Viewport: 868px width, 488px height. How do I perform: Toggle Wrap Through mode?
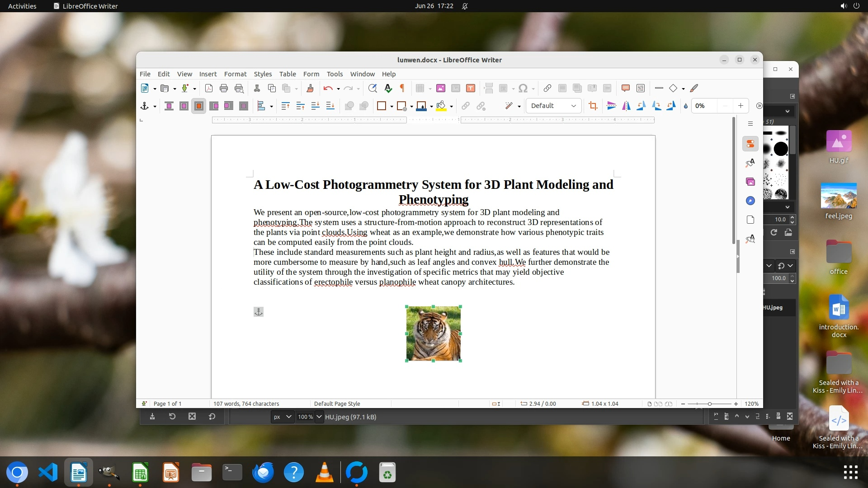[x=244, y=106]
